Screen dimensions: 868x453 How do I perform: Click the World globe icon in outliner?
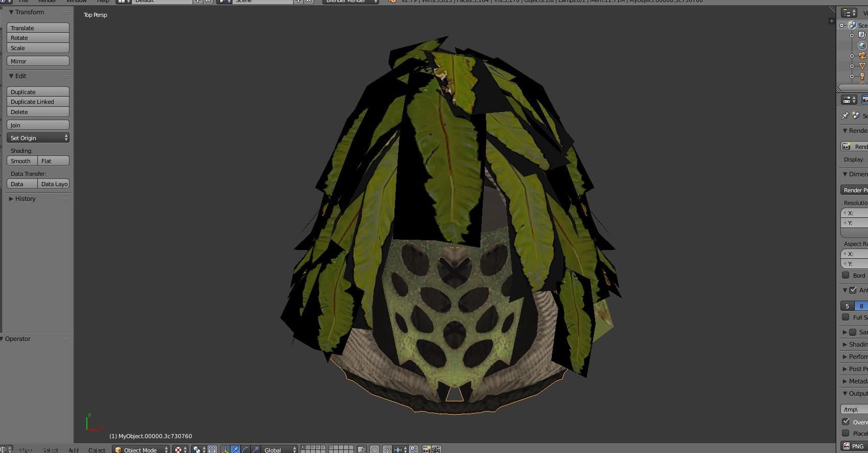(x=862, y=46)
